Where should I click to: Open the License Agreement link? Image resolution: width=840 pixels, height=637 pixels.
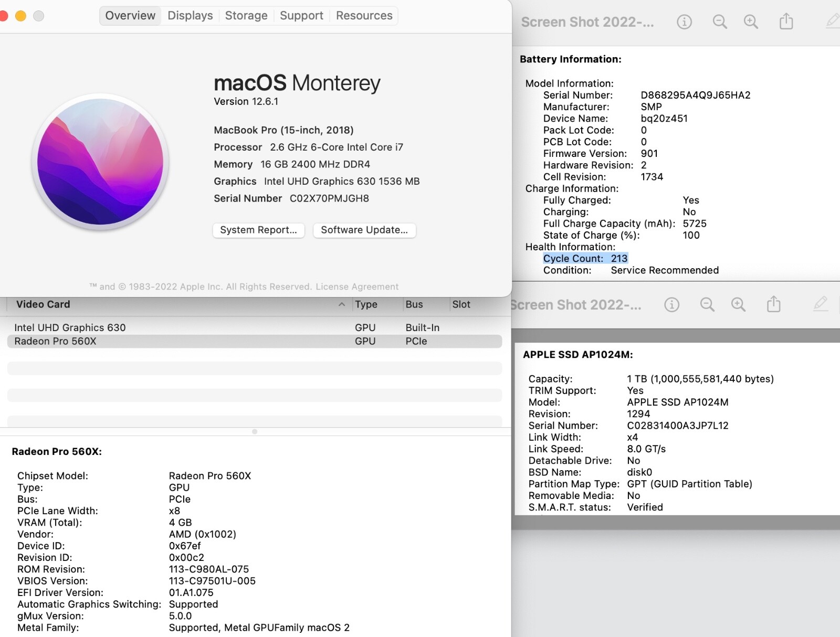[x=357, y=286]
